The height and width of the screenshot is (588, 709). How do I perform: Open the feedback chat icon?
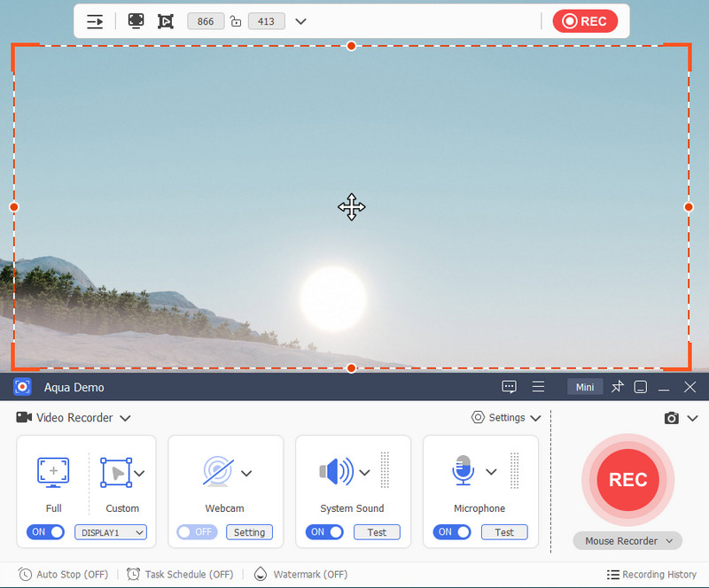tap(509, 387)
